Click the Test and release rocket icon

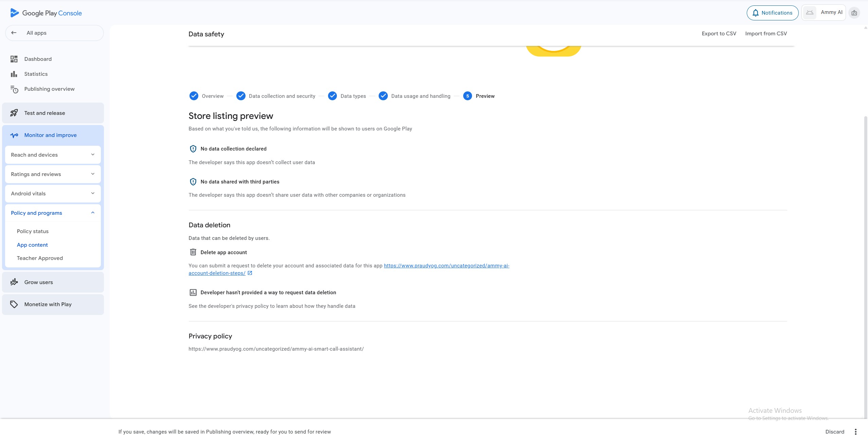[14, 113]
